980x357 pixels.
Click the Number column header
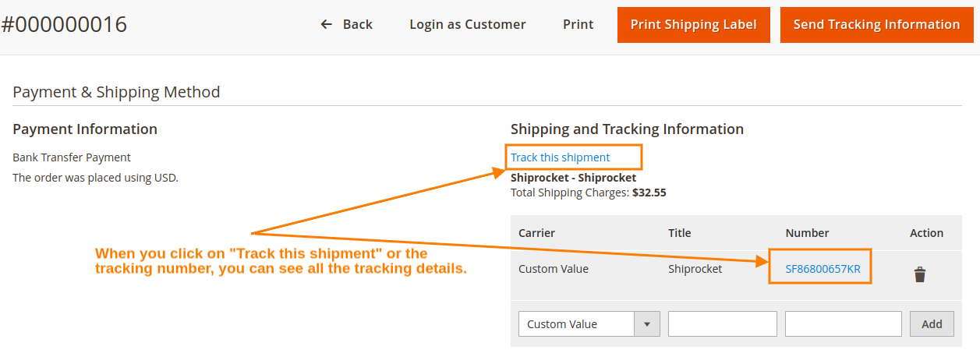[x=807, y=233]
